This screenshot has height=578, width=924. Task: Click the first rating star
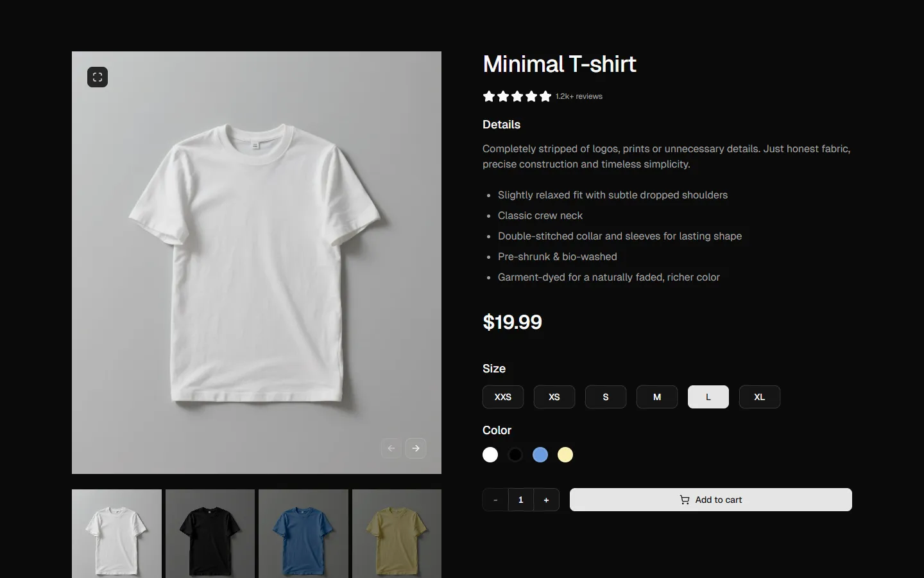[x=488, y=96]
